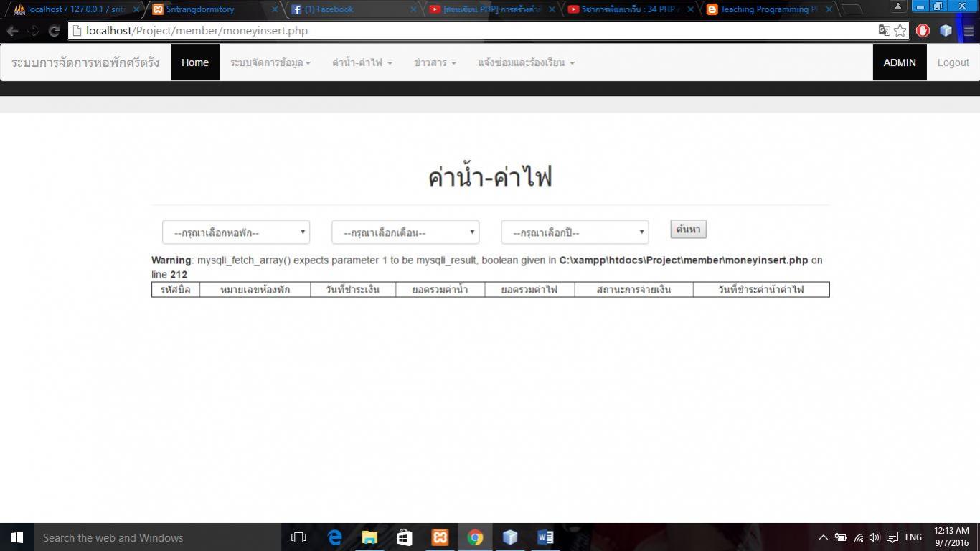Click the Chrome icon on the taskbar
Viewport: 980px width, 551px height.
click(475, 537)
